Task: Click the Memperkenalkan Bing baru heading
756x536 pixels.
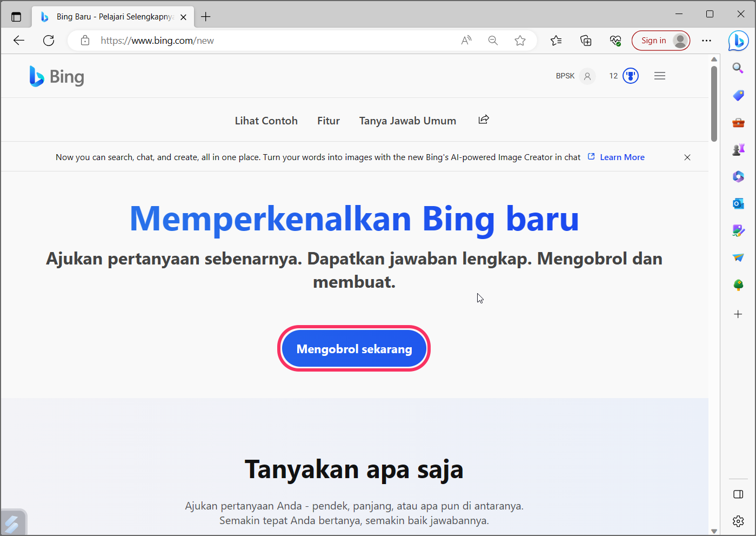Action: click(354, 219)
